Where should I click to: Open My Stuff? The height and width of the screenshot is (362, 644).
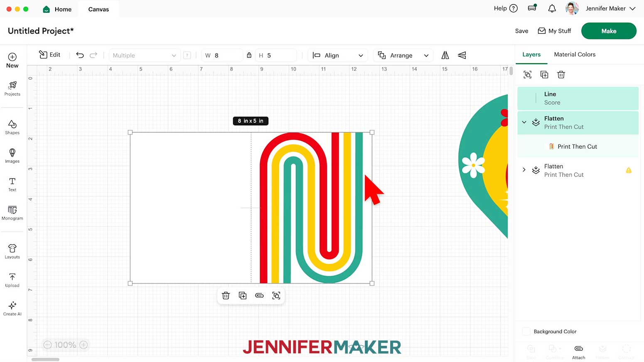click(554, 31)
